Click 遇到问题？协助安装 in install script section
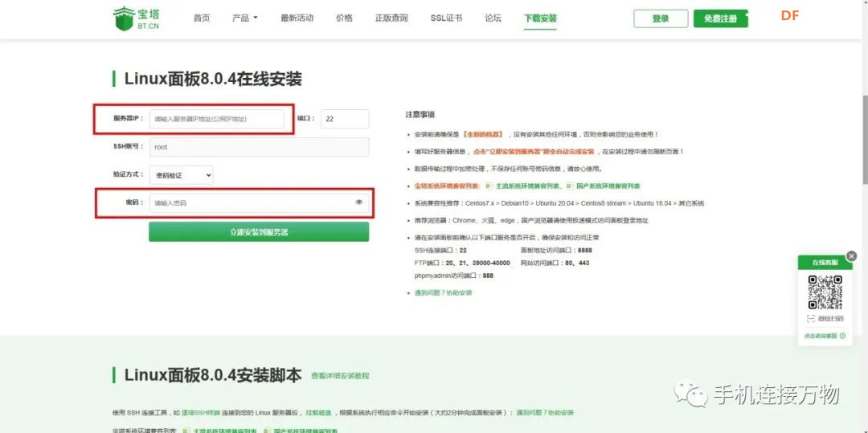Image resolution: width=868 pixels, height=433 pixels. pyautogui.click(x=545, y=413)
